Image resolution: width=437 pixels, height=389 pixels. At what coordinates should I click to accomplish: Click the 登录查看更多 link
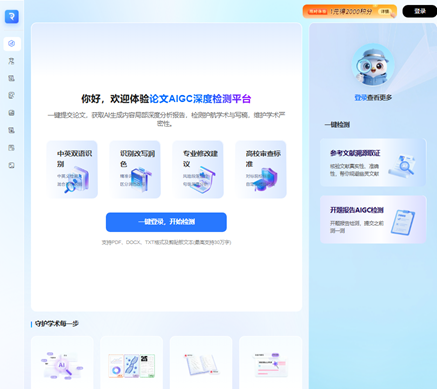(373, 98)
